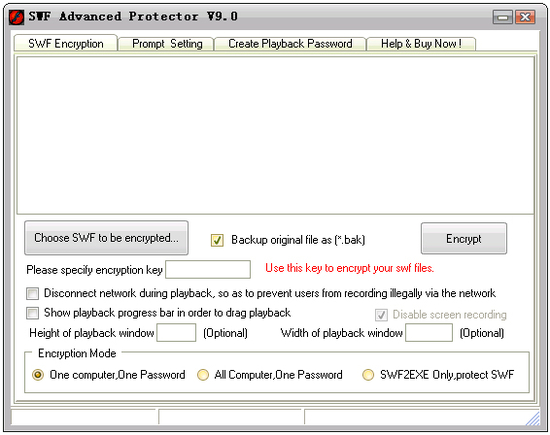Viewport: 550px width, 435px height.
Task: Click the window resize grip corner
Action: coord(532,418)
